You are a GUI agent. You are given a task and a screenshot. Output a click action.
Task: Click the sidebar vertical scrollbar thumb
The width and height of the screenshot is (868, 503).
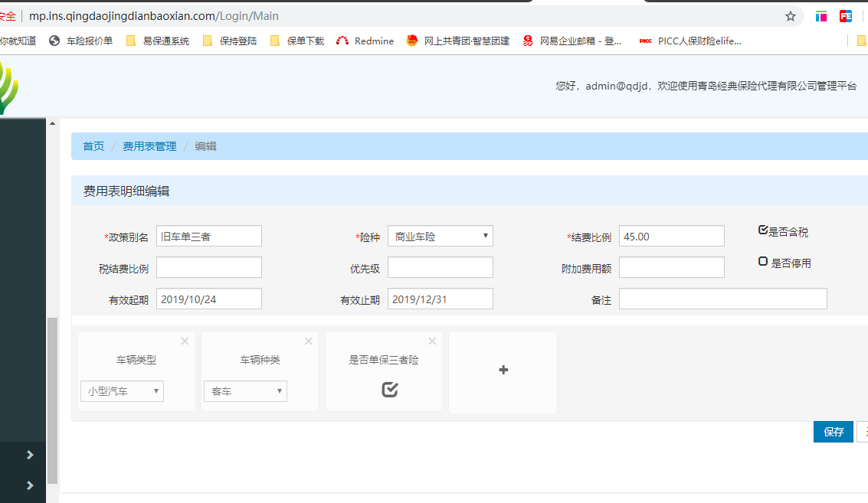coord(52,398)
